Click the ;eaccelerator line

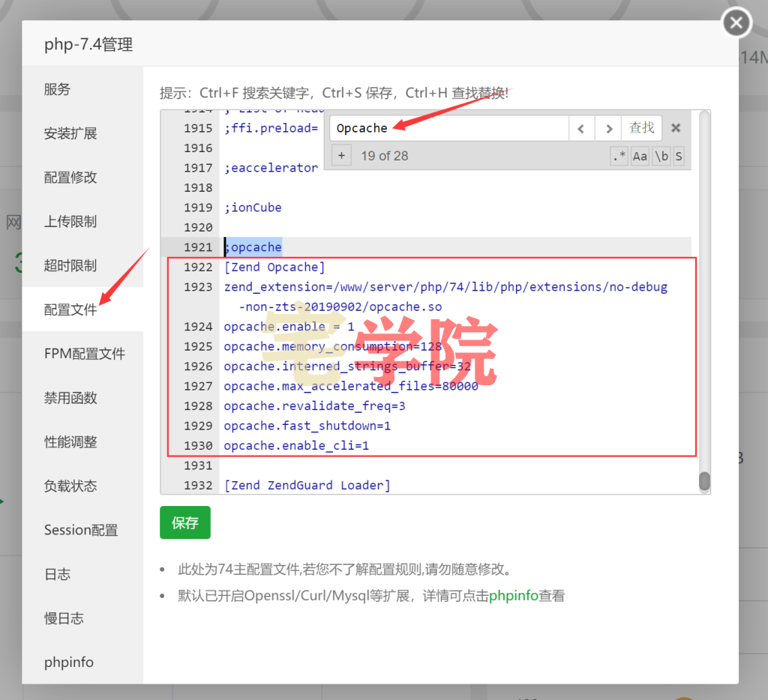[271, 168]
